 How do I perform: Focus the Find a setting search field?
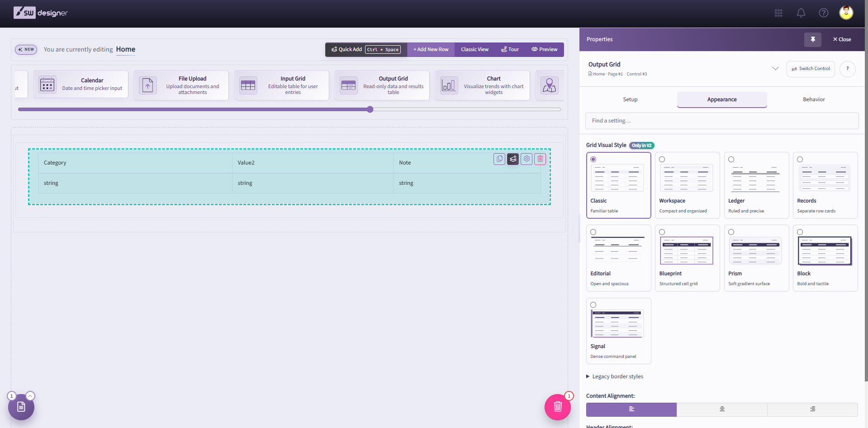(x=722, y=121)
